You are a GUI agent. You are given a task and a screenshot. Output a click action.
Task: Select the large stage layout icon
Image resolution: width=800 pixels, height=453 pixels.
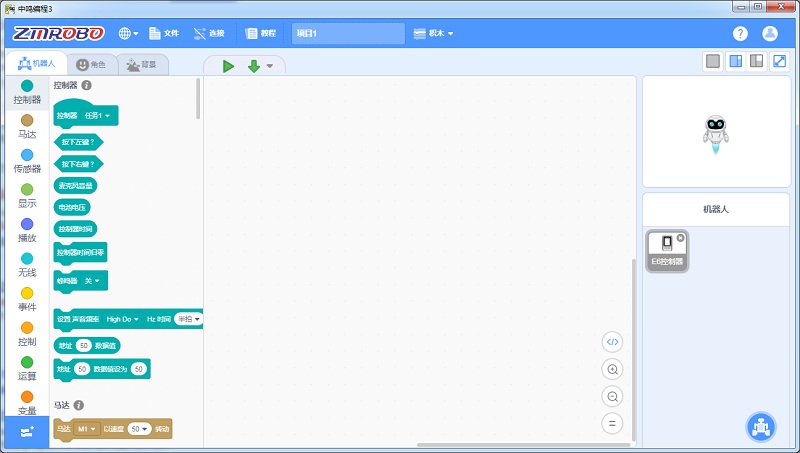click(757, 61)
